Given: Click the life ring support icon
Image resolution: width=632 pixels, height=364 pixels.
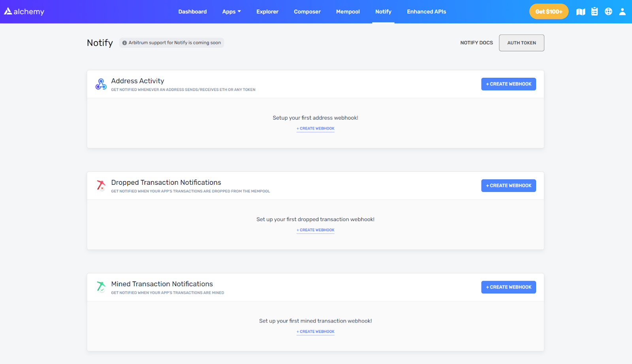Looking at the screenshot, I should [608, 11].
